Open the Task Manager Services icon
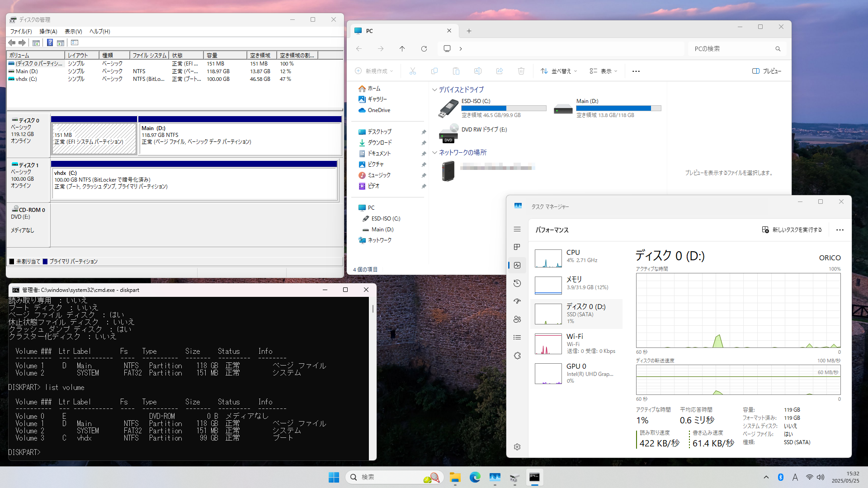 (517, 356)
